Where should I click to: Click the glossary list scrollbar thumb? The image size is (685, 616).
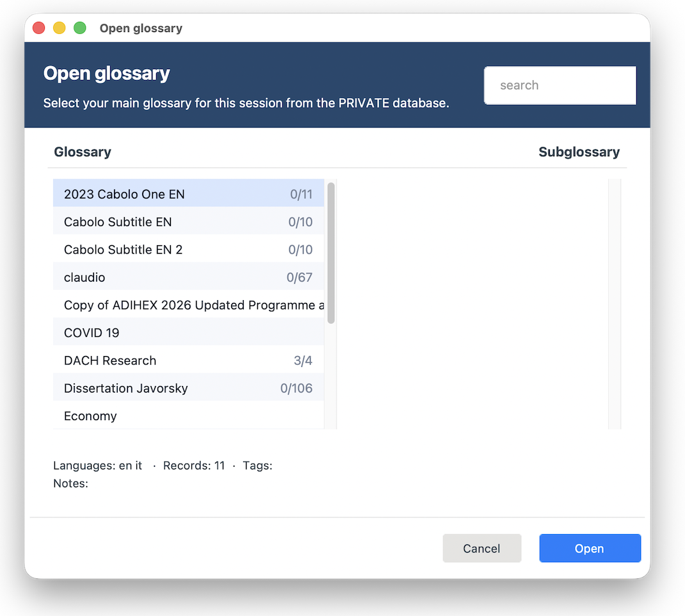[331, 253]
